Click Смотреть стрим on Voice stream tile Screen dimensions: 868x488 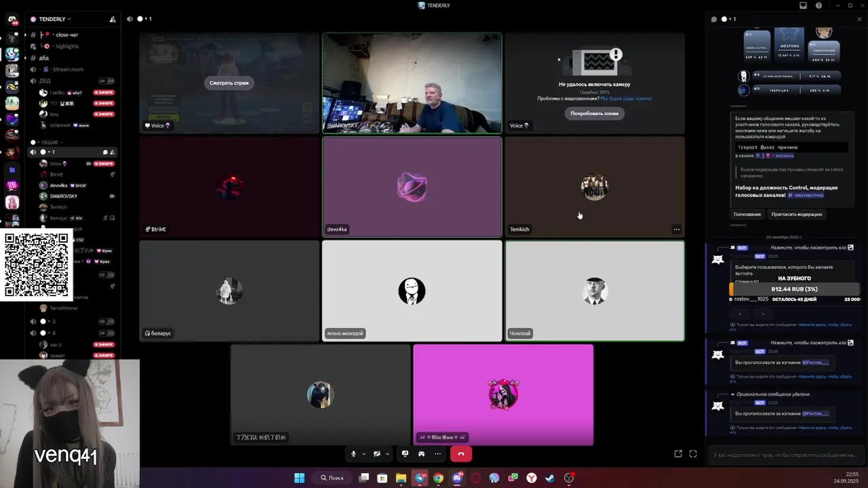(x=229, y=83)
